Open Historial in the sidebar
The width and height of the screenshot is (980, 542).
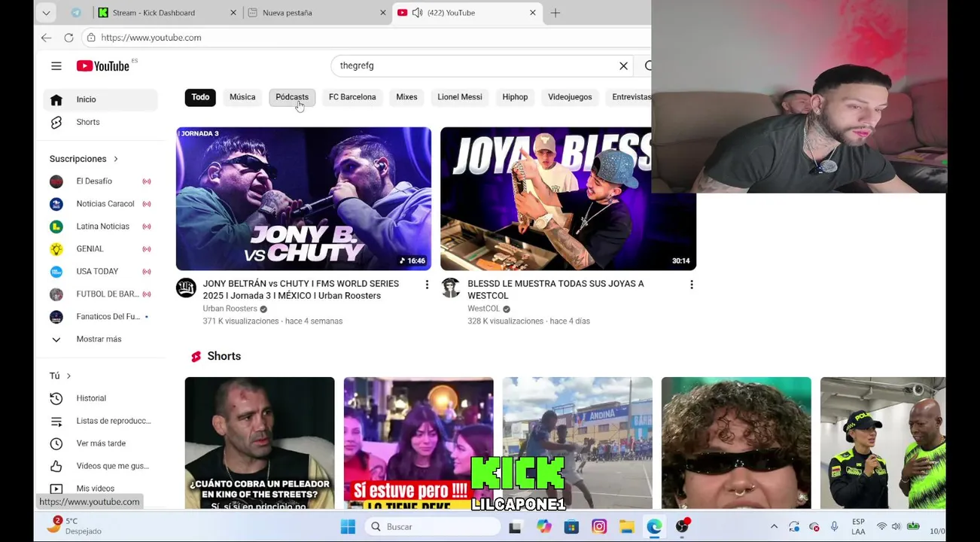pos(102,398)
